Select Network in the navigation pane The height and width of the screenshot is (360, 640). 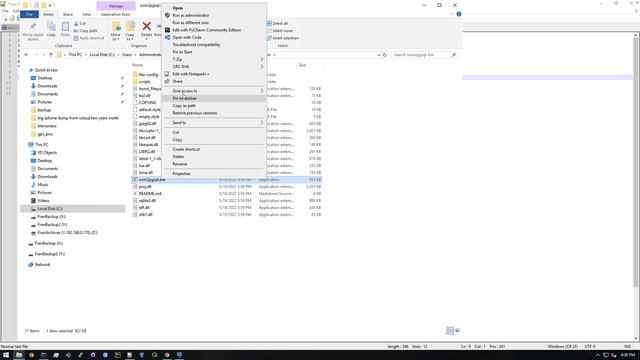click(x=42, y=264)
